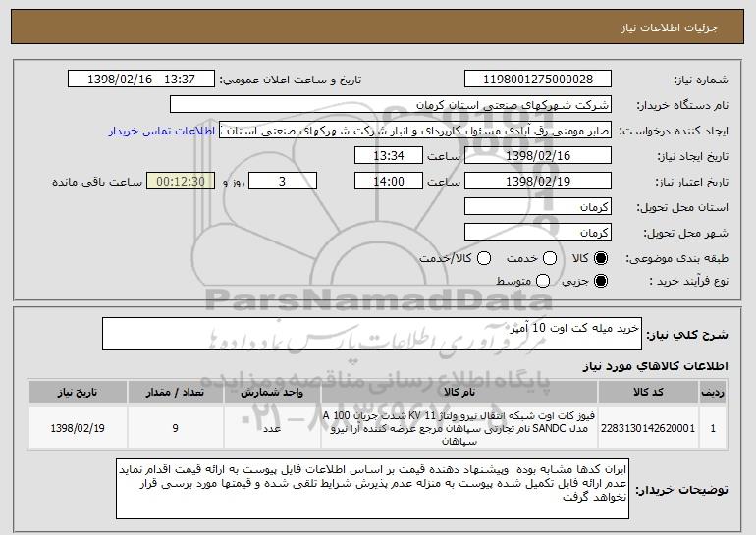Choose the متوسط purchase process option
The image size is (756, 535).
543,281
